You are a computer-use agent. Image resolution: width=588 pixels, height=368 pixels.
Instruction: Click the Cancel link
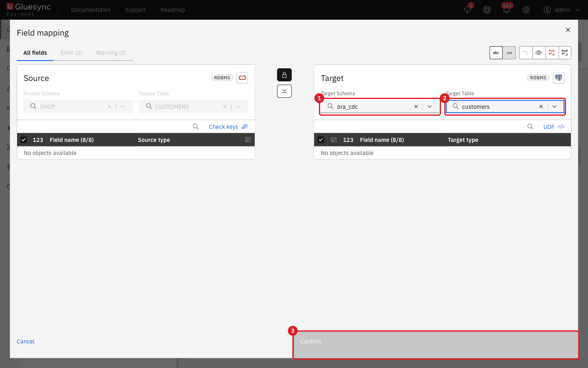(x=26, y=341)
